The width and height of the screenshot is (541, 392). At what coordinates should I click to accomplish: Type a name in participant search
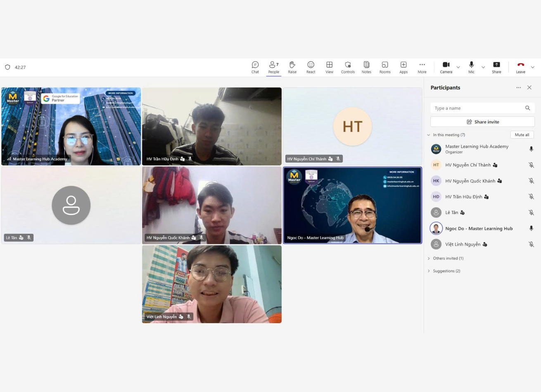[x=477, y=108]
